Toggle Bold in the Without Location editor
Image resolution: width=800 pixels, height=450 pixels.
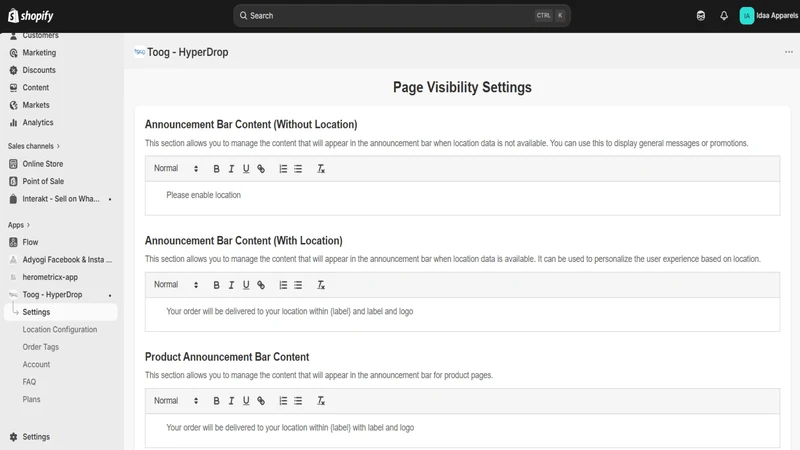216,169
